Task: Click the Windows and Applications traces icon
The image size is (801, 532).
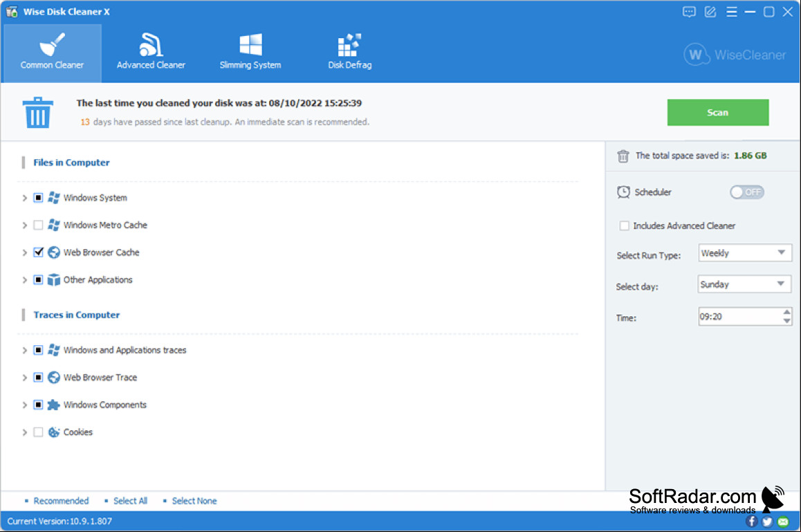Action: coord(54,350)
